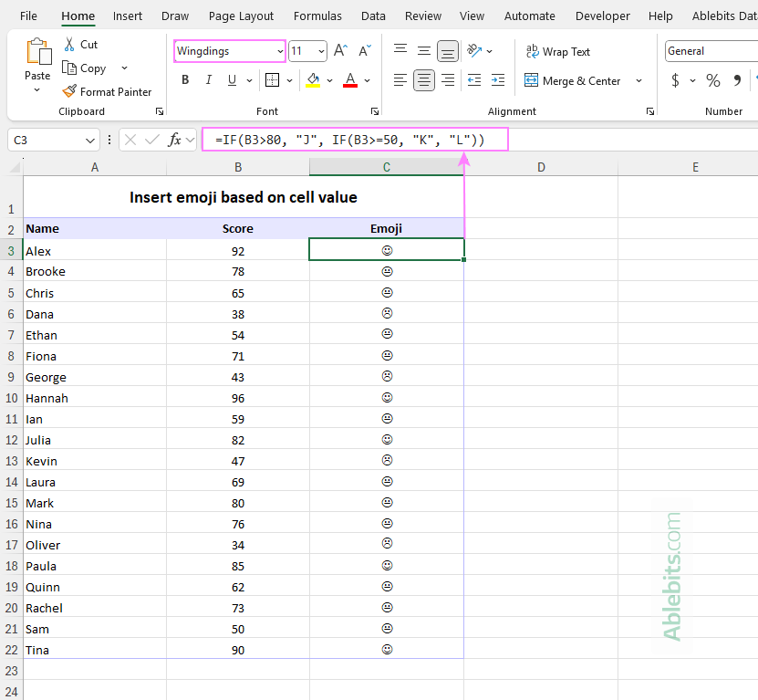
Task: Click the Increase Indent icon
Action: click(x=497, y=80)
